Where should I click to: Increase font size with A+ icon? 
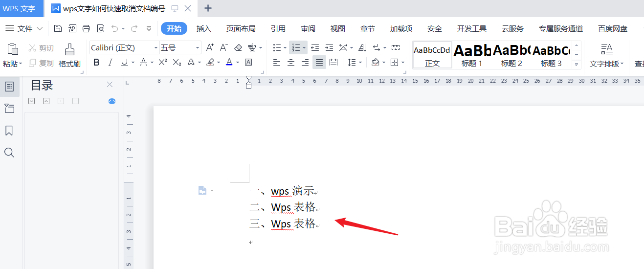pyautogui.click(x=210, y=47)
